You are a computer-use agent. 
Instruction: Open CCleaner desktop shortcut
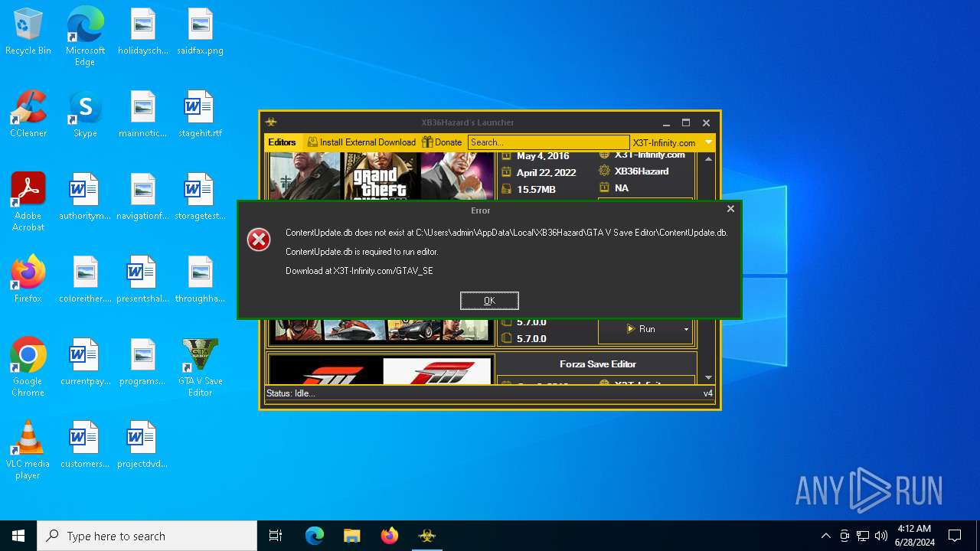tap(28, 115)
